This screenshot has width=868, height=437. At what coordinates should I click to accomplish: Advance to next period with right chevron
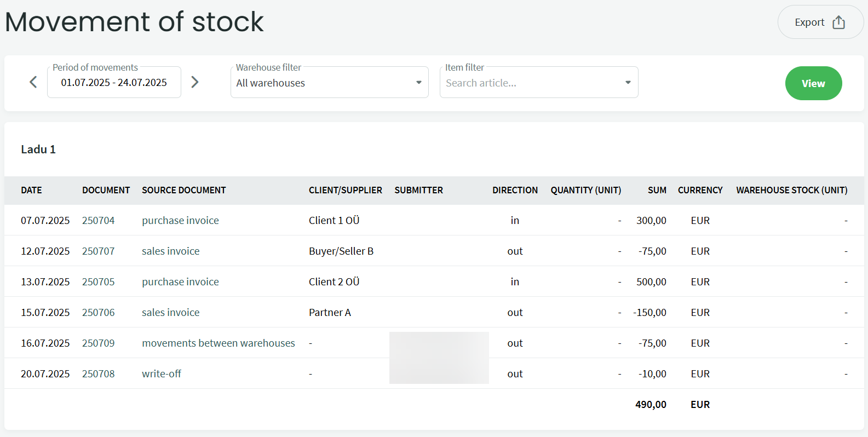click(194, 82)
